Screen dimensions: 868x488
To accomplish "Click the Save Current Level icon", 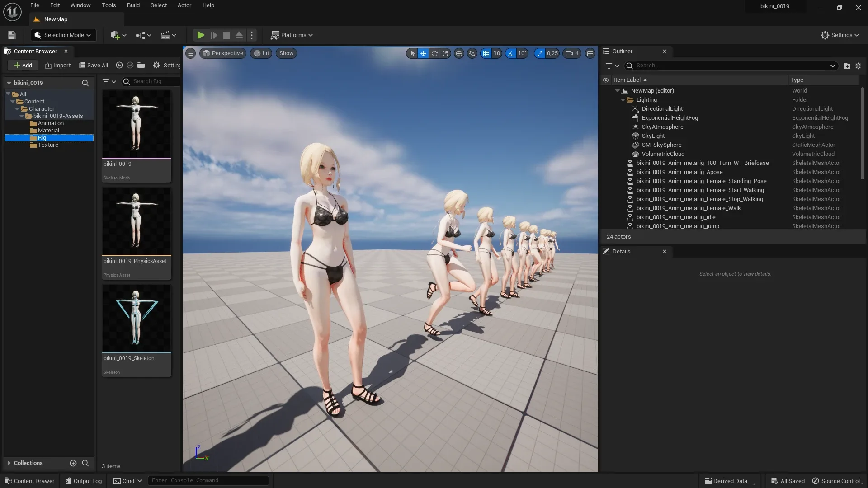I will (11, 35).
